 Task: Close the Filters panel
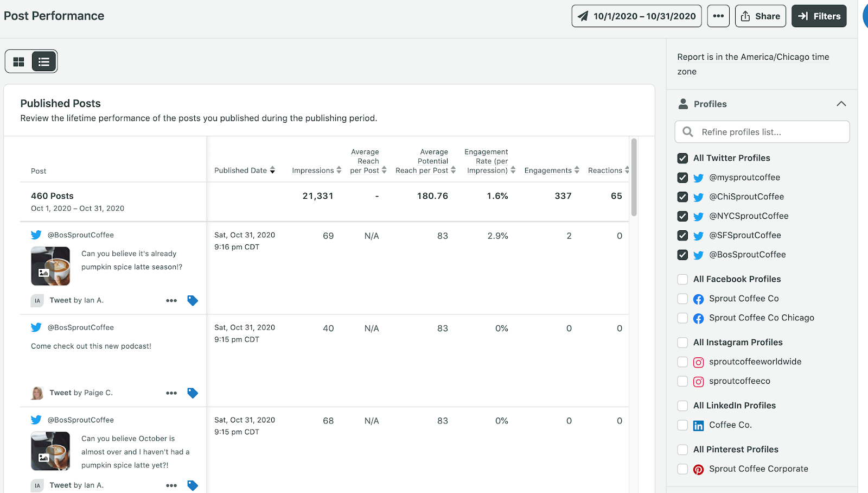(x=819, y=16)
